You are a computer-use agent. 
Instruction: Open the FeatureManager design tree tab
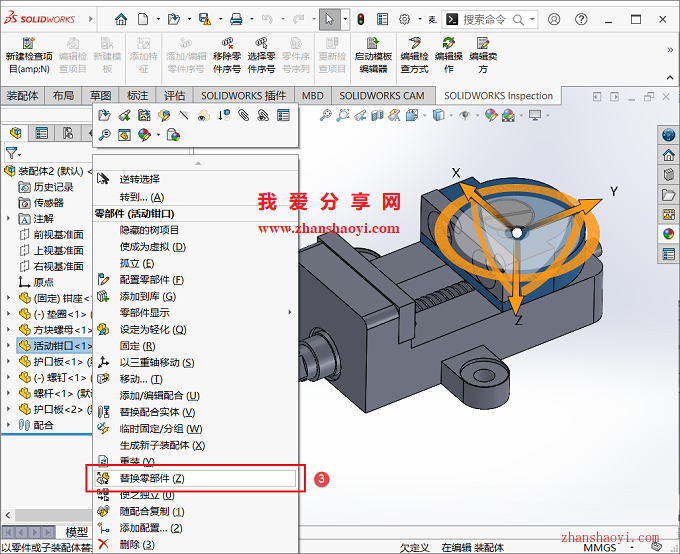pyautogui.click(x=16, y=133)
